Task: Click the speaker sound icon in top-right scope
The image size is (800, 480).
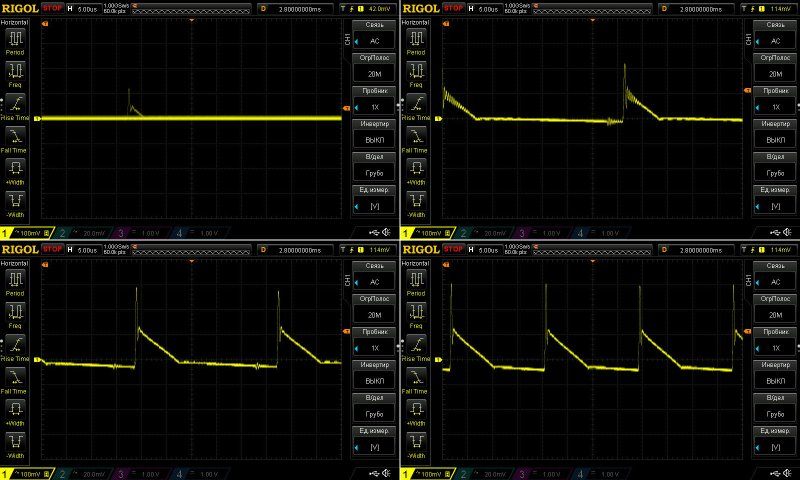Action: click(x=789, y=233)
